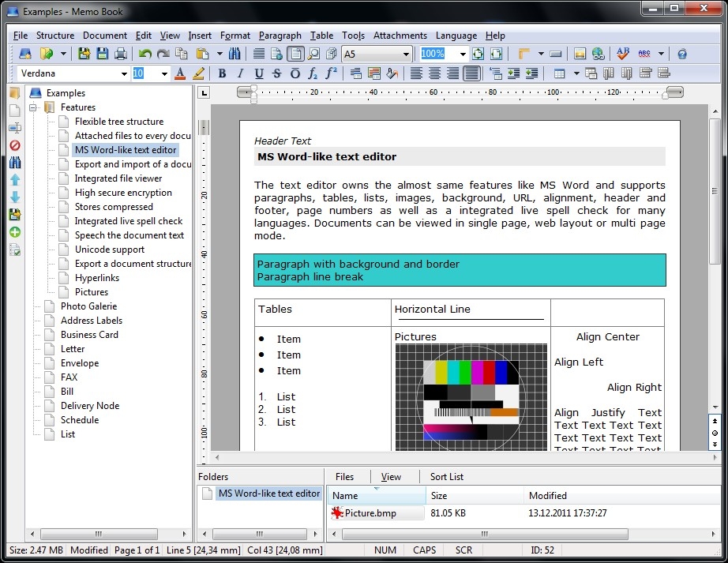Viewport: 728px width, 563px height.
Task: Click the blue down arrow sidebar icon
Action: pyautogui.click(x=15, y=197)
